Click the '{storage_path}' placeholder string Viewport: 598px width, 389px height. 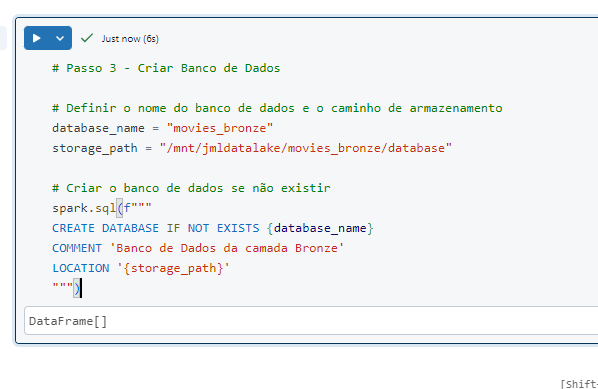[174, 268]
